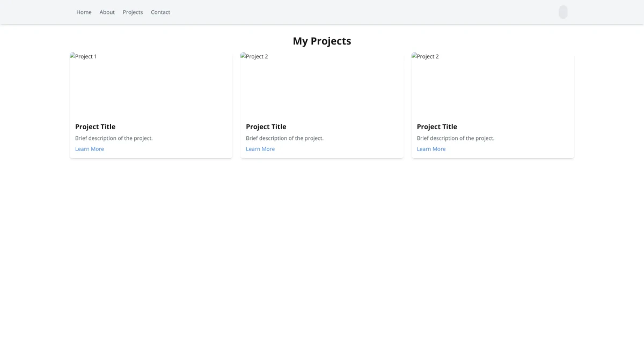Viewport: 644px width, 362px height.
Task: Click the broken Project 1 image
Action: [84, 56]
